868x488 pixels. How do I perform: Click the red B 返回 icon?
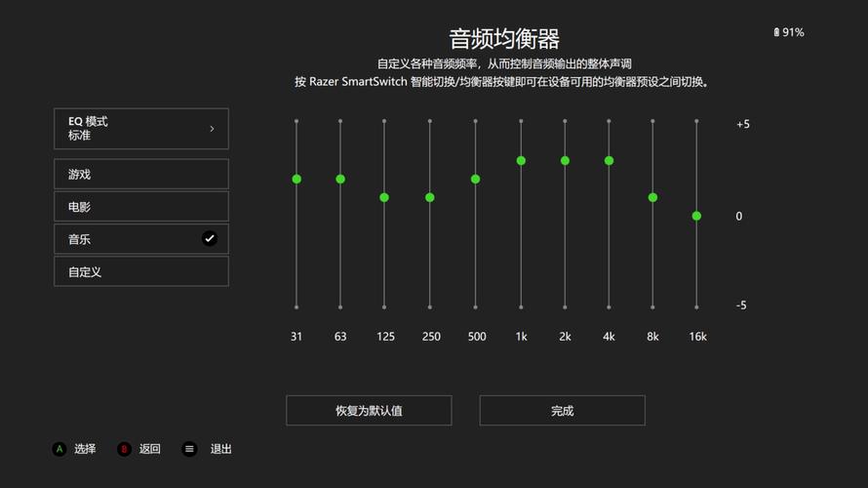124,449
